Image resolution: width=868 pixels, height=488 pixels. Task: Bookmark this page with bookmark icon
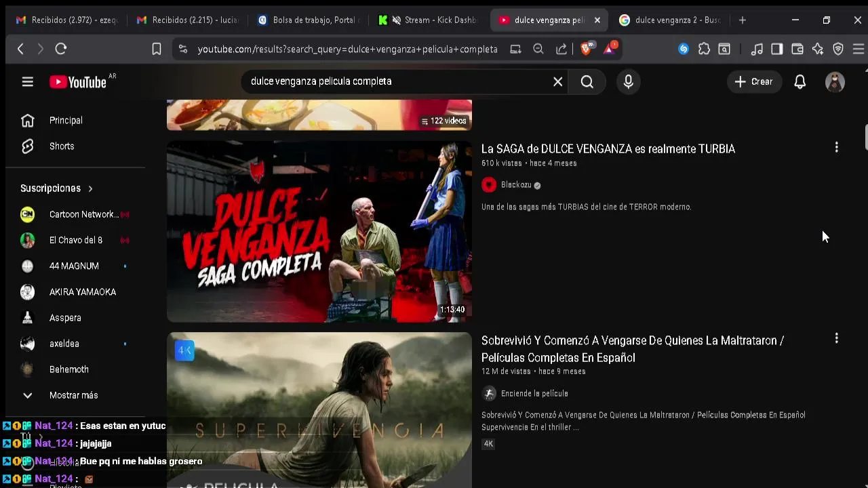point(157,49)
